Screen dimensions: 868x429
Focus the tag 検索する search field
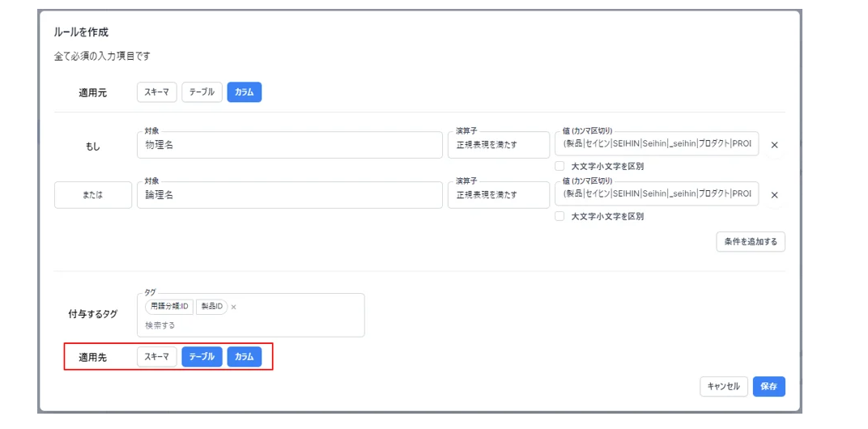click(251, 325)
